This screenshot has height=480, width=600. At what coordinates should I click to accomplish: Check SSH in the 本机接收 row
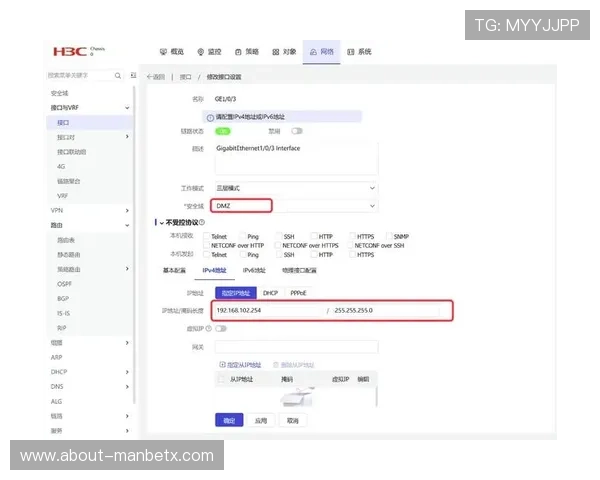point(278,236)
